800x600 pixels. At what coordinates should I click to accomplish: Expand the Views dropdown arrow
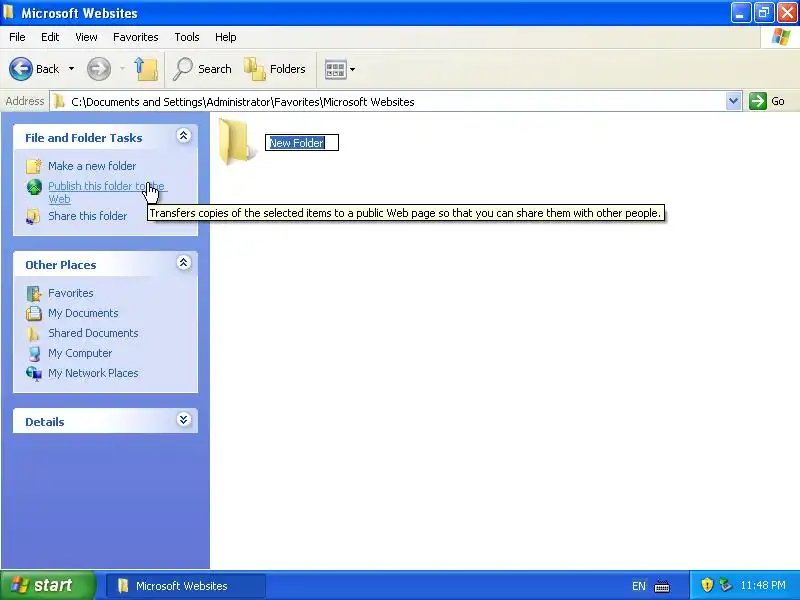(353, 69)
